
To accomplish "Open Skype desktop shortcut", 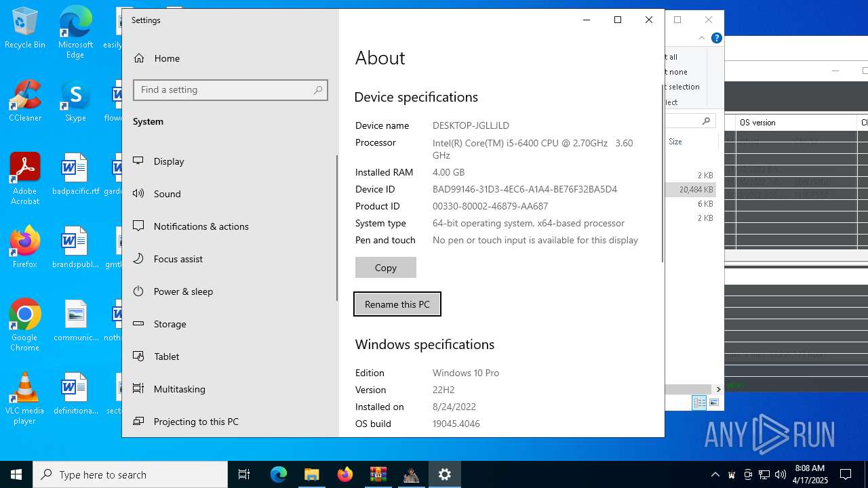I will [75, 102].
